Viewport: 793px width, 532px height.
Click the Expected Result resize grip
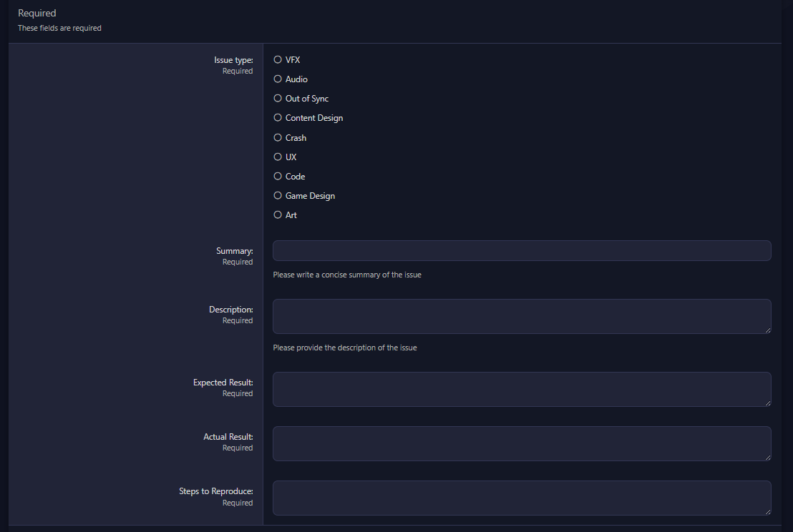pyautogui.click(x=767, y=403)
